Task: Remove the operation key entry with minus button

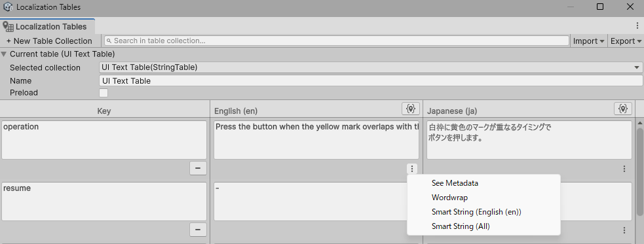Action: pyautogui.click(x=198, y=168)
